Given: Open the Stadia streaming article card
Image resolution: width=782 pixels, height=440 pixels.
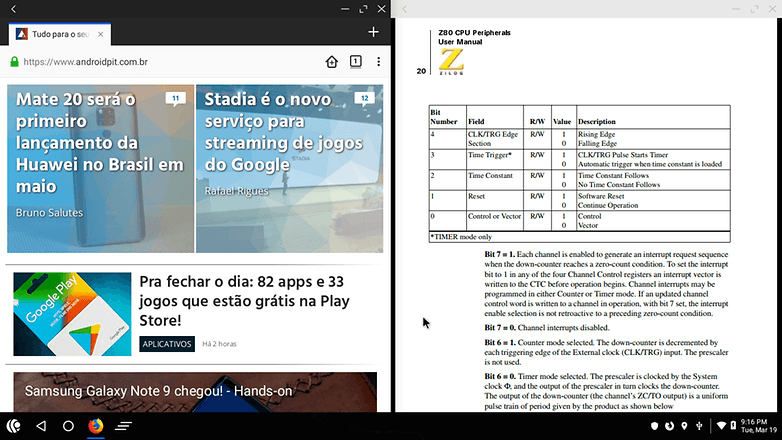Looking at the screenshot, I should coord(289,169).
